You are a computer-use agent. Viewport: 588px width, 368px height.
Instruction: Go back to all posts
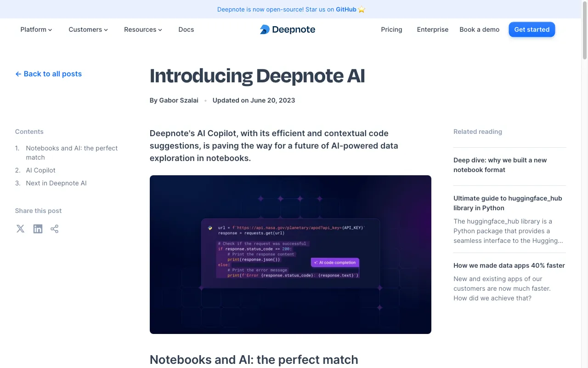coord(48,74)
